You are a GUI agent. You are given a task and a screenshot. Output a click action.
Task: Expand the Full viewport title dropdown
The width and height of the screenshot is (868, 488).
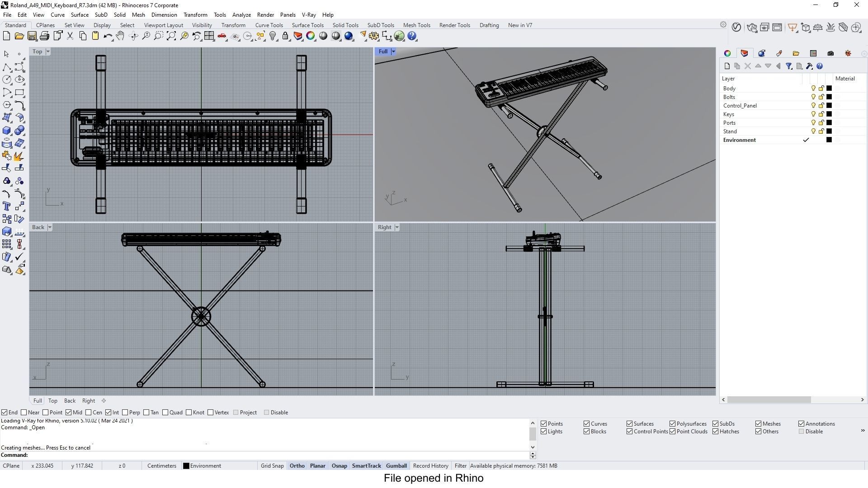[393, 52]
